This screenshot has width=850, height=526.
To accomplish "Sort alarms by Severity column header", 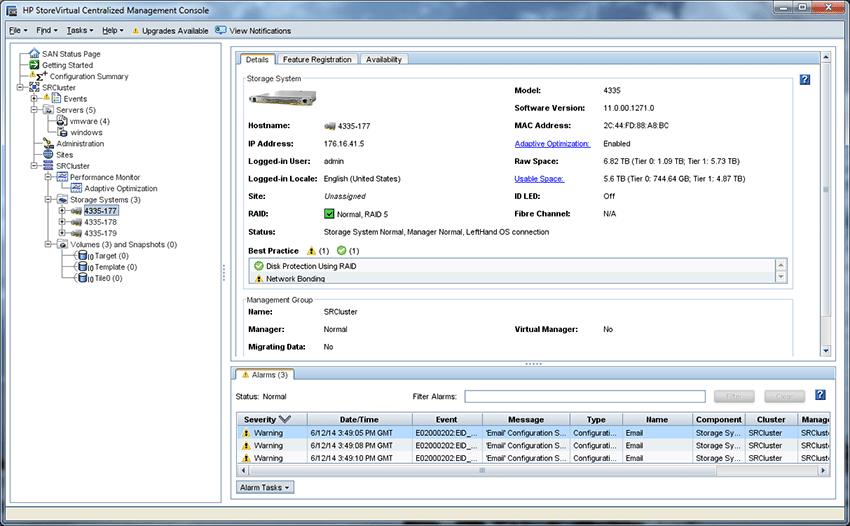I will 272,419.
